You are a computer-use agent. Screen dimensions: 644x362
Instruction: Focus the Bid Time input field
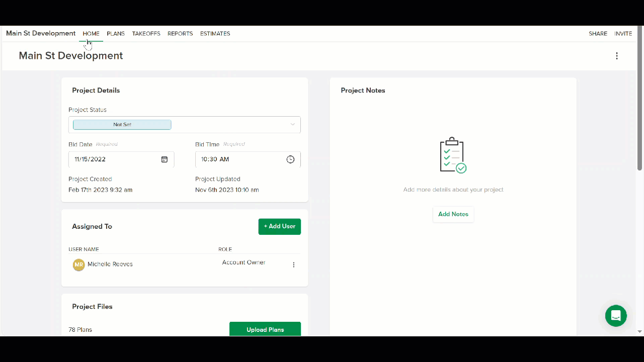tap(248, 159)
